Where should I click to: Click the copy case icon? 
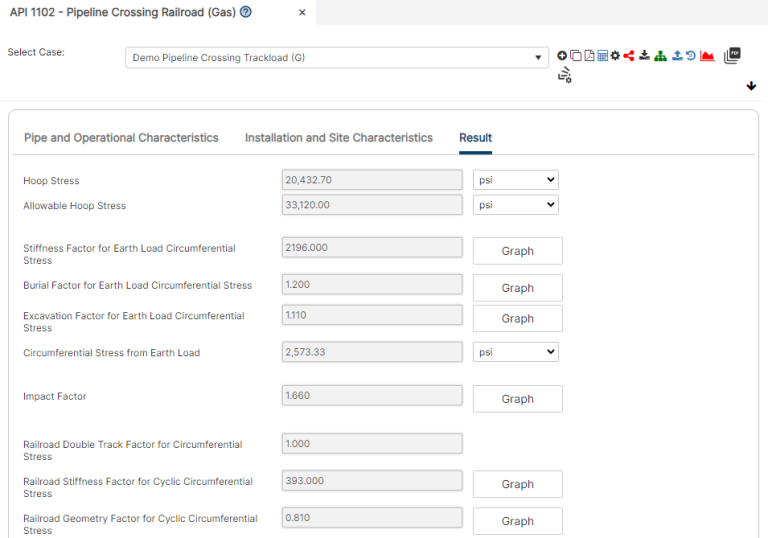click(x=575, y=56)
